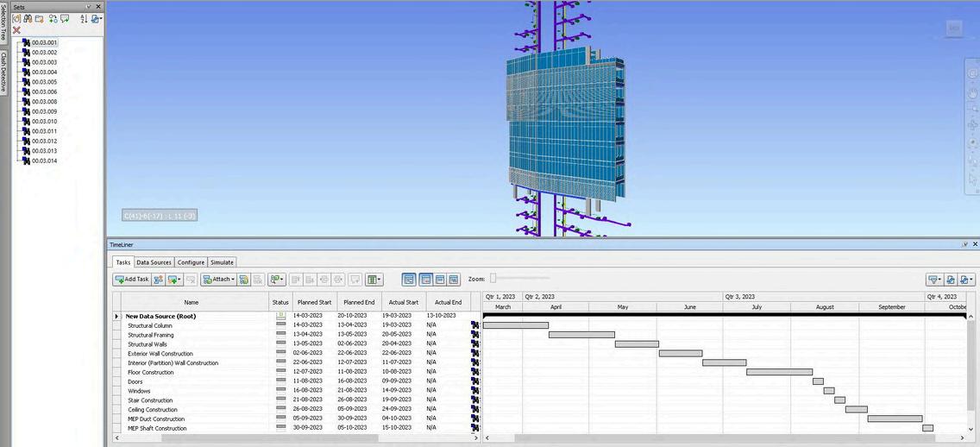Open the Auto-Add Tasks dropdown
The height and width of the screenshot is (447, 980).
tap(174, 280)
